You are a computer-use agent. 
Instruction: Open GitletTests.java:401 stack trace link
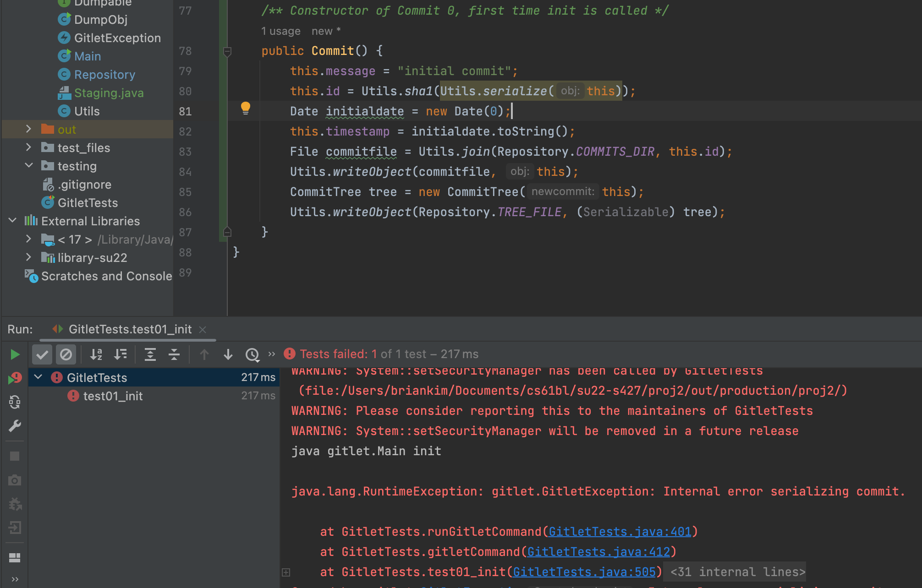tap(620, 532)
